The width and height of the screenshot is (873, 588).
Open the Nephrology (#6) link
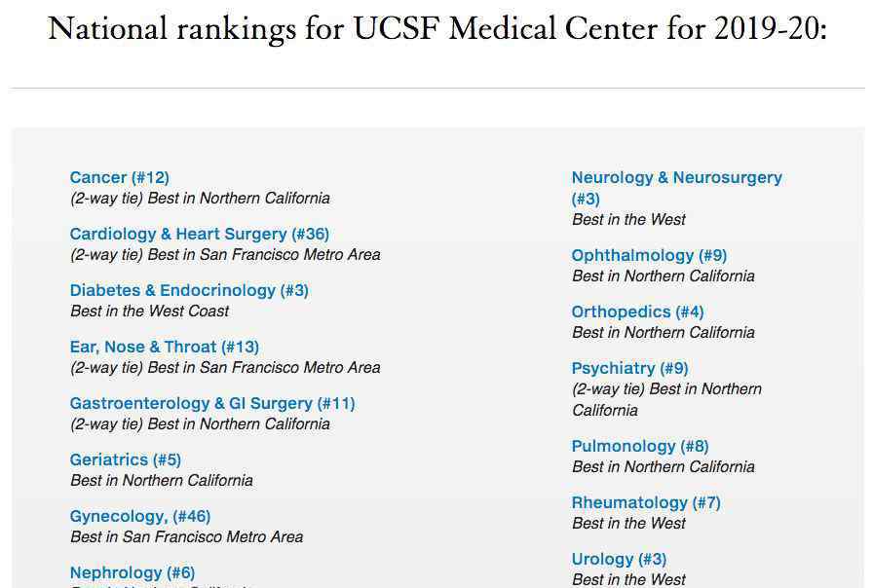pyautogui.click(x=133, y=573)
